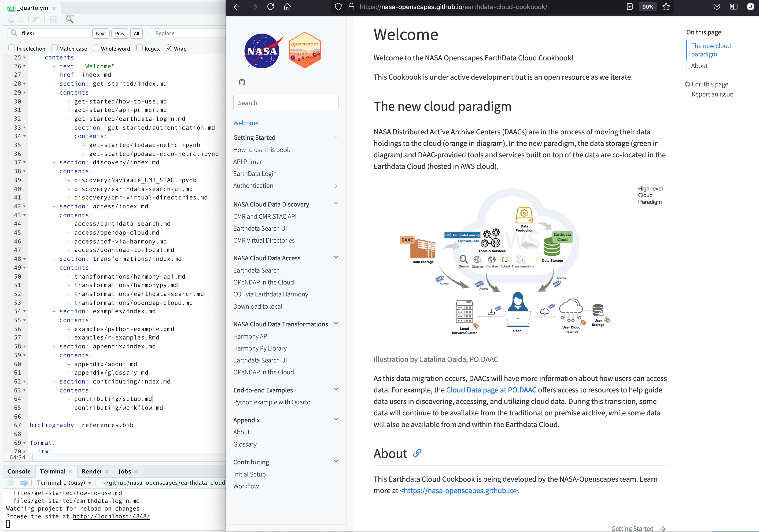Expand the Authentication sidebar item
Screen dimensions: 759x532
[336, 186]
